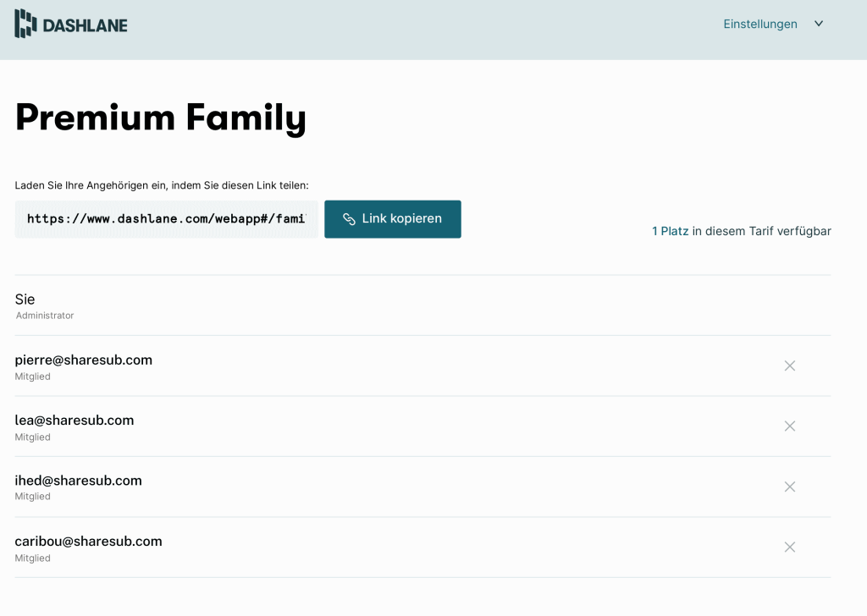This screenshot has width=867, height=616.
Task: Click the Link kopieren button
Action: 393,219
